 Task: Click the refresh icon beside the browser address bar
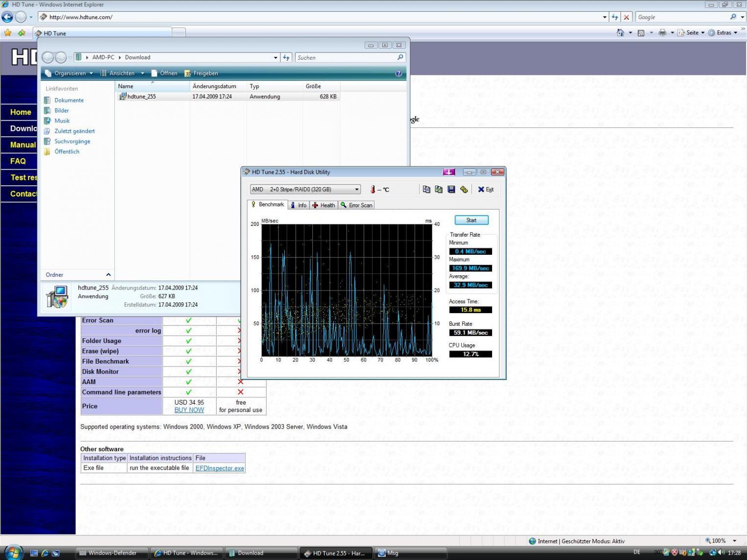tap(615, 17)
